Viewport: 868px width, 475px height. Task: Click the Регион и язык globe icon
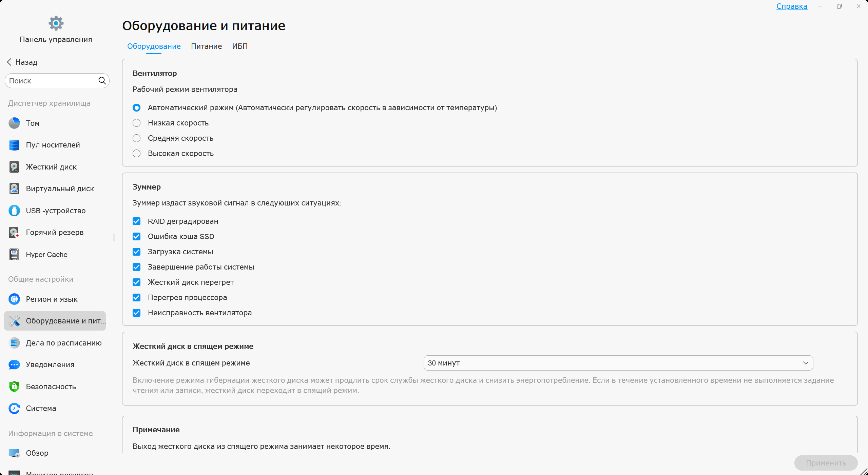tap(14, 299)
